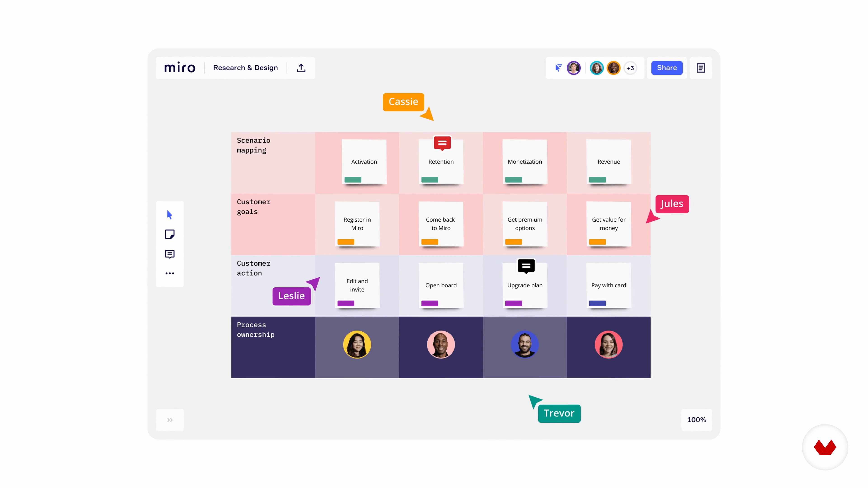The image size is (868, 488).
Task: Click the orange-ringed collaborator avatar
Action: coord(613,68)
